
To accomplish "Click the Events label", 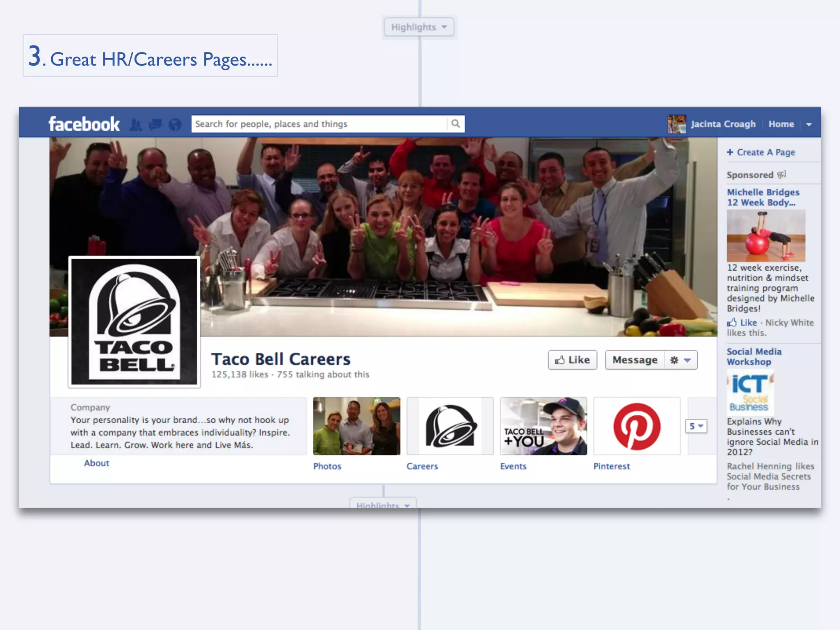I will tap(513, 466).
